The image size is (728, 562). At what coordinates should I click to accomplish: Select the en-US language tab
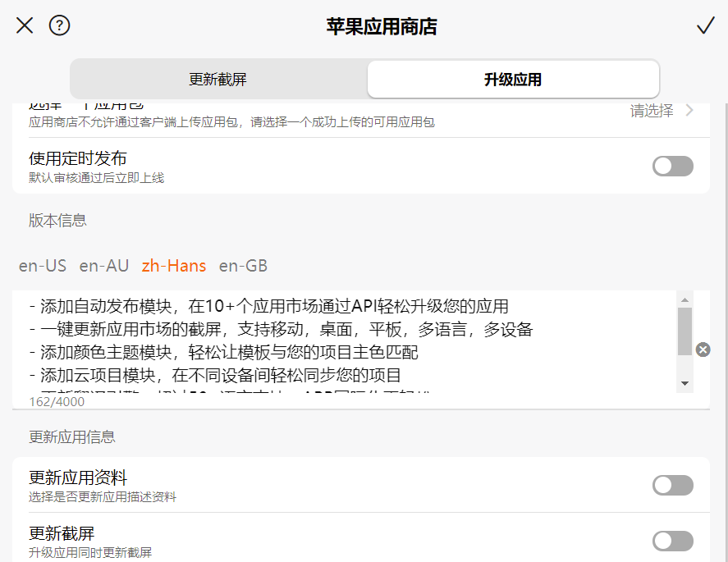pos(43,266)
